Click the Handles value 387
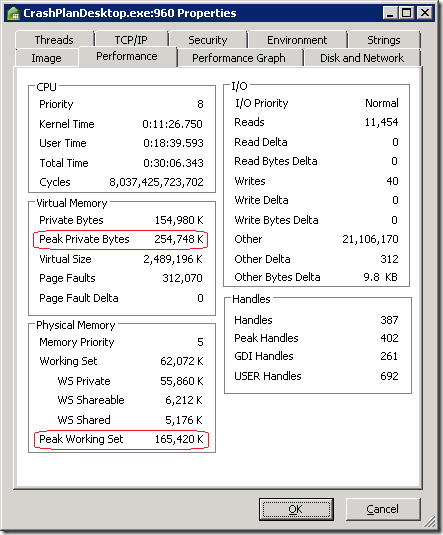Screen dimensions: 443x535 [389, 320]
